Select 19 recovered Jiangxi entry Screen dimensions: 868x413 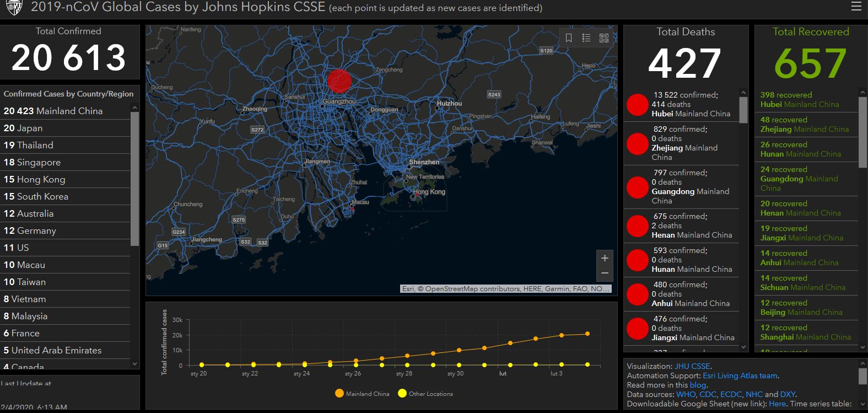[806, 233]
